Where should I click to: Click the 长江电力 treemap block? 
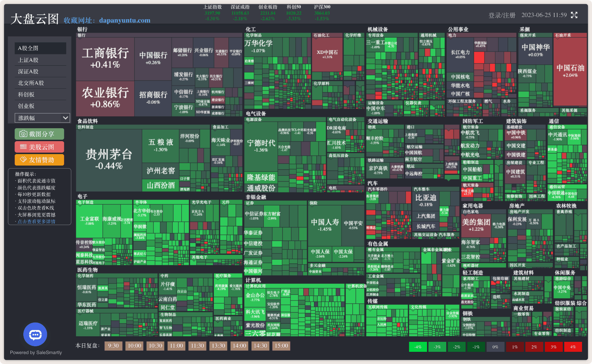click(460, 54)
